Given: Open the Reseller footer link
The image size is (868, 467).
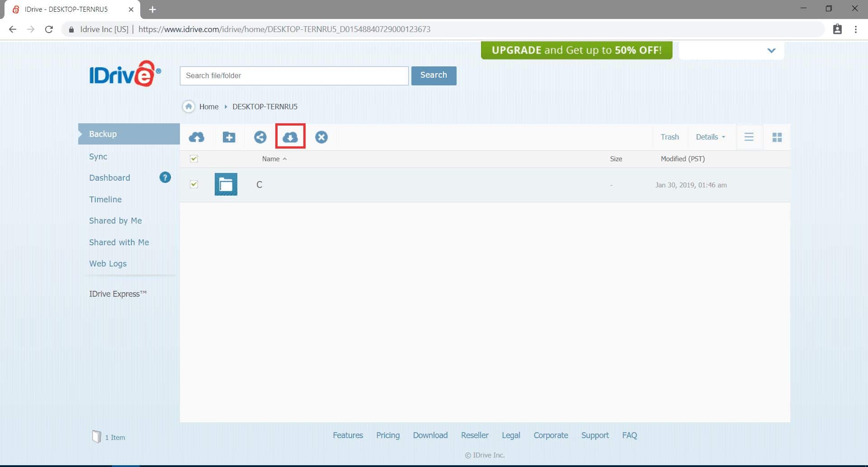Looking at the screenshot, I should [475, 435].
